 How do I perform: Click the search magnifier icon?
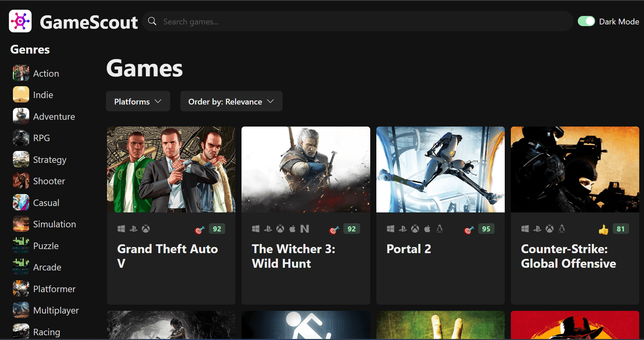point(152,21)
